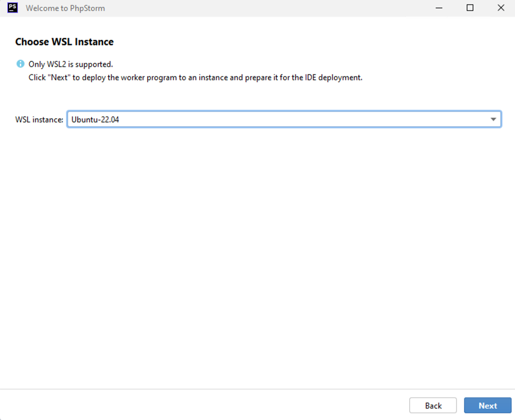Click the 'Welcome to PhpStorm' title text
Viewport: 515px width, 420px height.
point(65,8)
